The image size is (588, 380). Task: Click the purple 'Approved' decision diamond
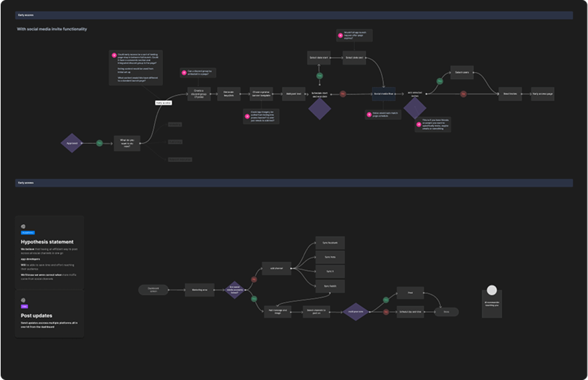[72, 143]
